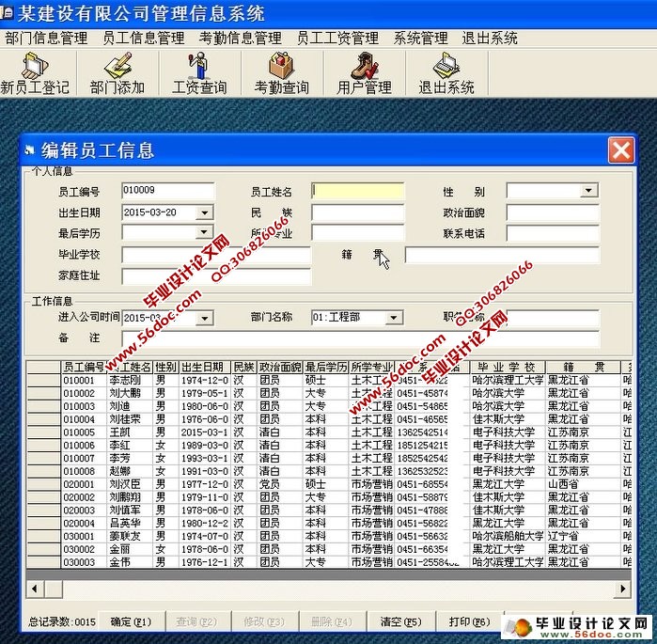Open the 部门信息管理 menu

tap(46, 39)
